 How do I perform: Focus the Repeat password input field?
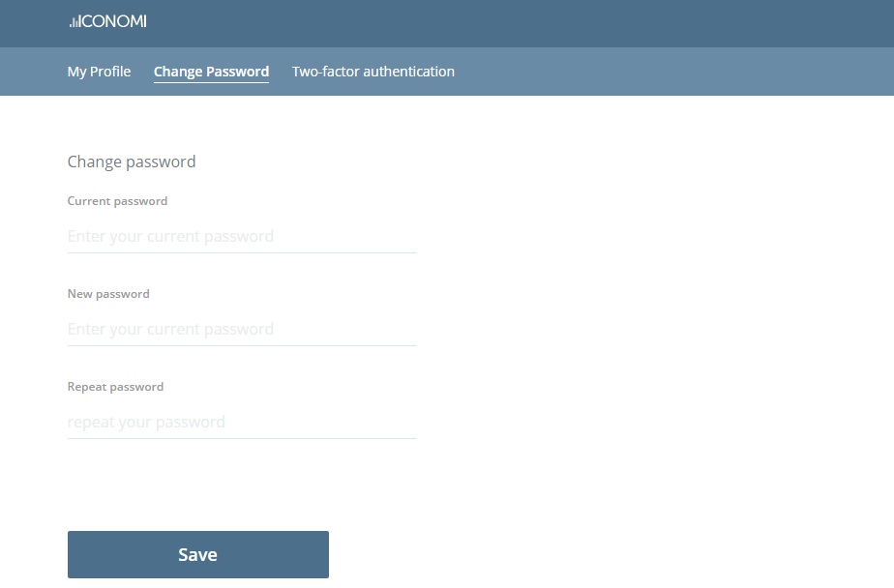pos(242,423)
